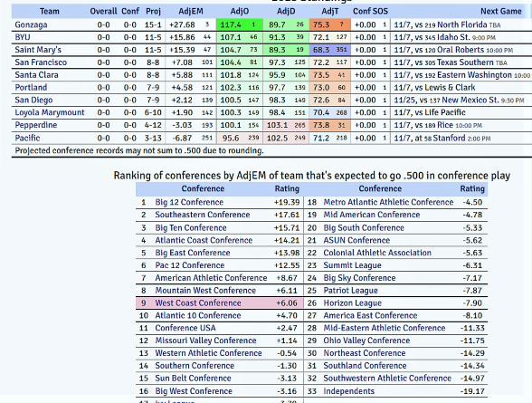The height and width of the screenshot is (403, 532).
Task: Click Gonzaga's projected record 15-1
Action: (x=153, y=24)
